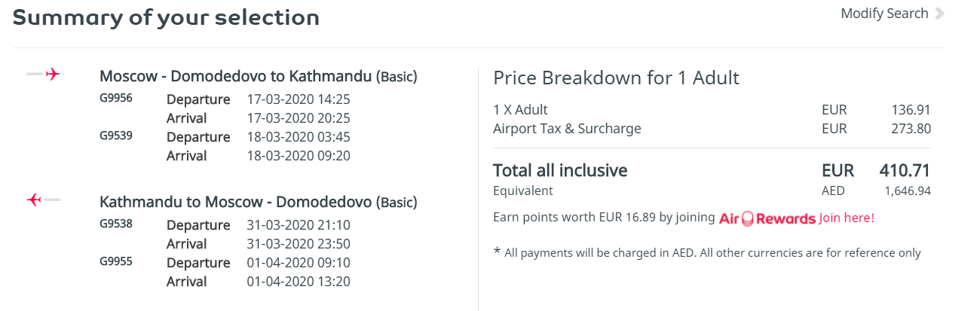Screen dimensions: 980x311
Task: Click the Air Rewards logo
Action: tap(767, 218)
